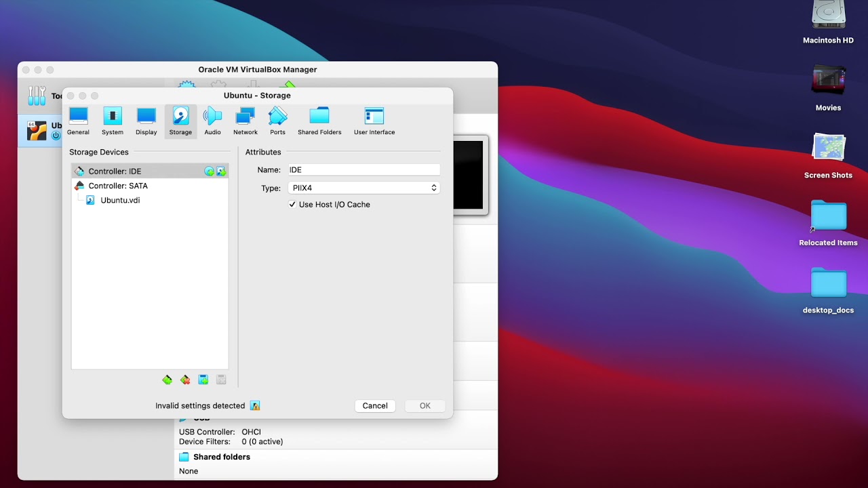
Task: Click the controller Name input field
Action: (x=363, y=170)
